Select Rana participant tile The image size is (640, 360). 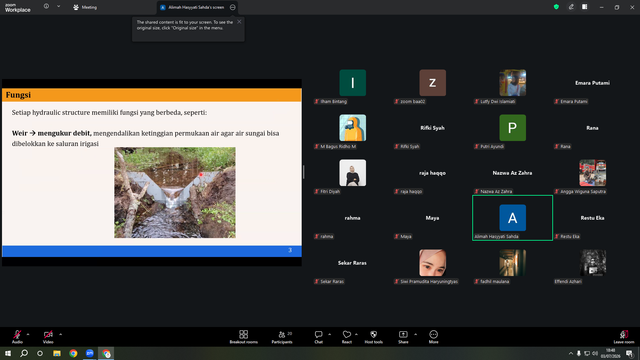pos(593,128)
